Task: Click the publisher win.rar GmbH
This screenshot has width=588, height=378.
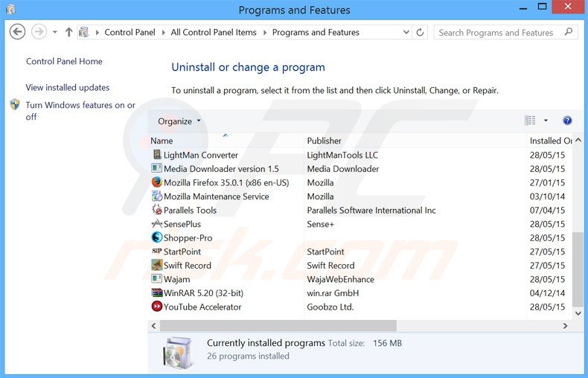Action: (333, 293)
